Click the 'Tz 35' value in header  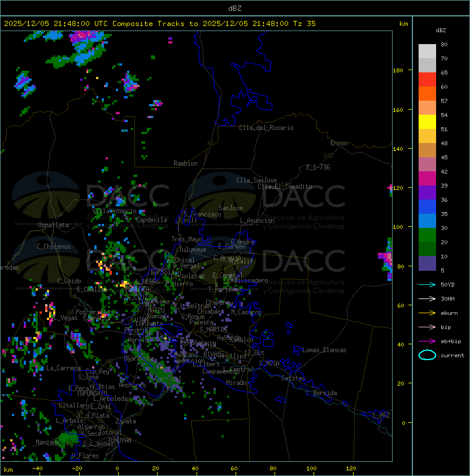304,24
